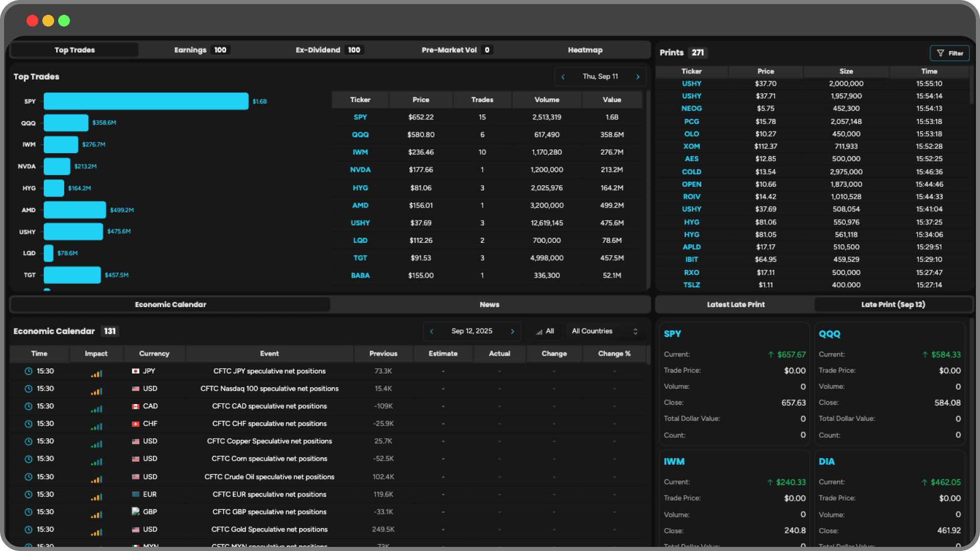Click the CFTC Corn speculative net positions event
Screen dimensions: 980x551
(269, 459)
